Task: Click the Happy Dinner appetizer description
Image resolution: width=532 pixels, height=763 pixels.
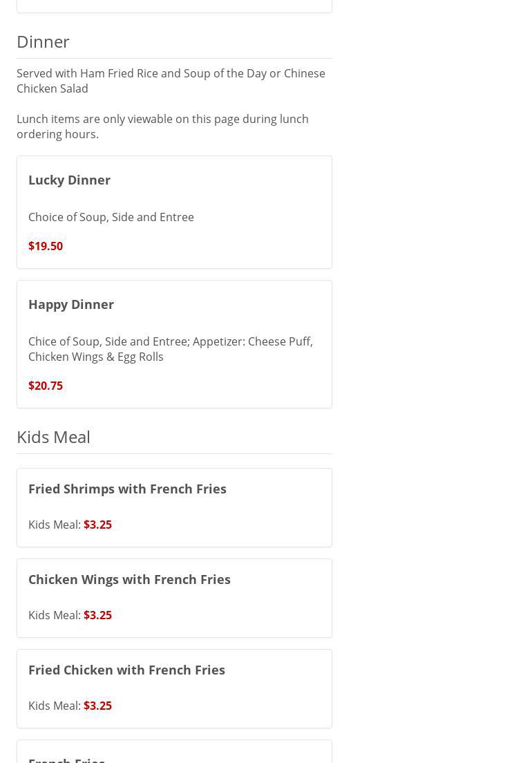Action: point(170,349)
